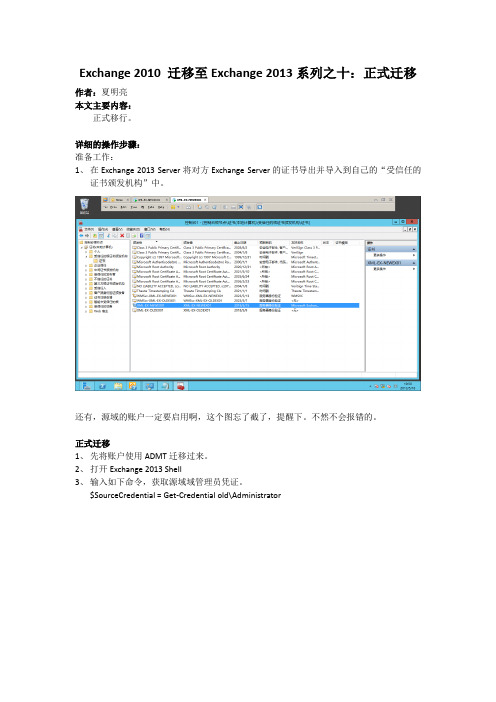Open 更多操作 under the 证书 actions section
The width and height of the screenshot is (496, 702).
391,255
